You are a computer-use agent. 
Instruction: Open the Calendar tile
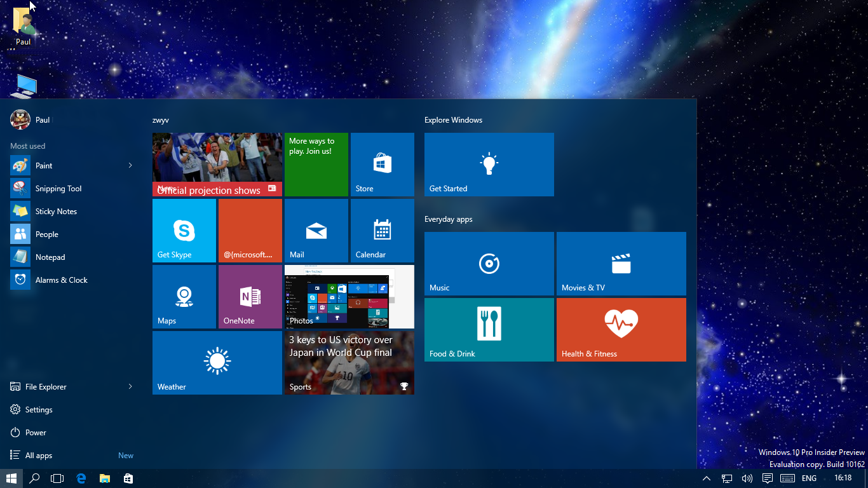383,231
